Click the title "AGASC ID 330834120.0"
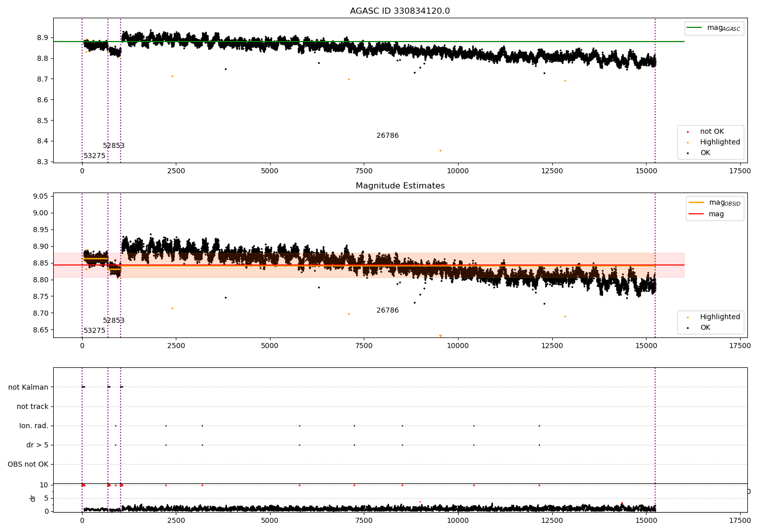This screenshot has height=532, width=760. pyautogui.click(x=400, y=11)
